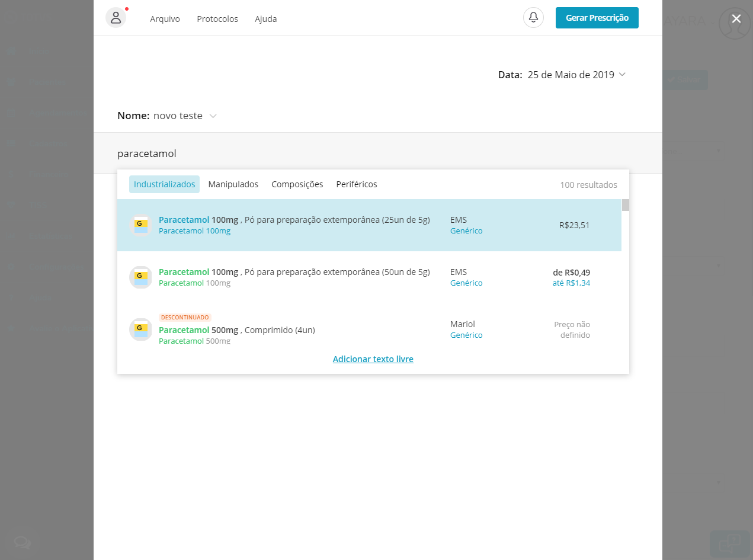Select the Industrializados tab

(164, 184)
